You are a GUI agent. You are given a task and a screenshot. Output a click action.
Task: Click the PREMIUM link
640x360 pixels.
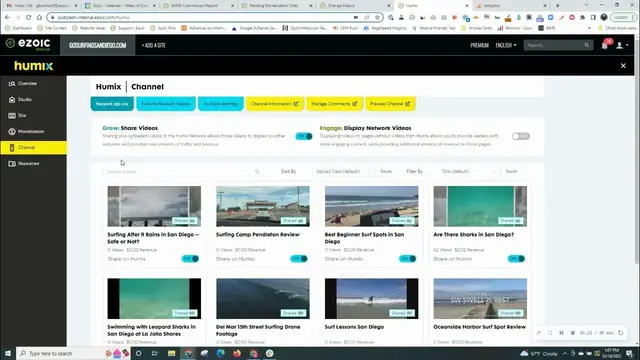tap(479, 45)
